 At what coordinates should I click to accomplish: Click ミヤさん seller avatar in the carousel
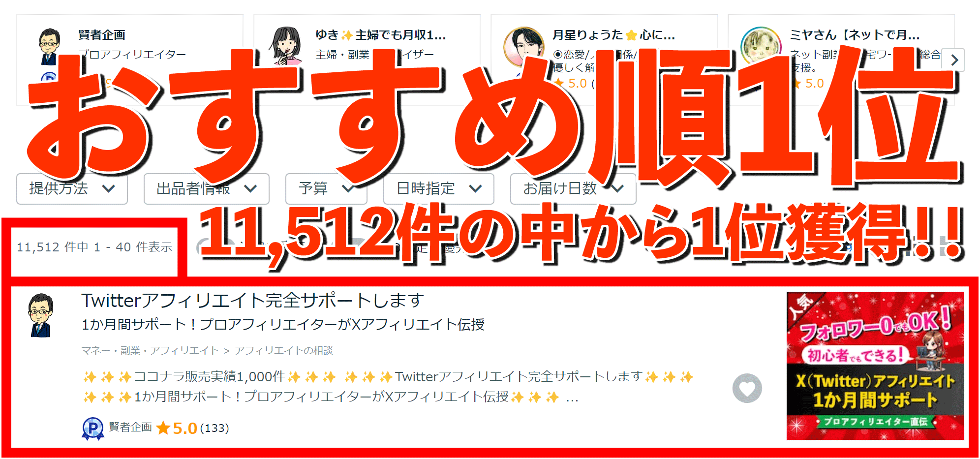click(x=761, y=46)
